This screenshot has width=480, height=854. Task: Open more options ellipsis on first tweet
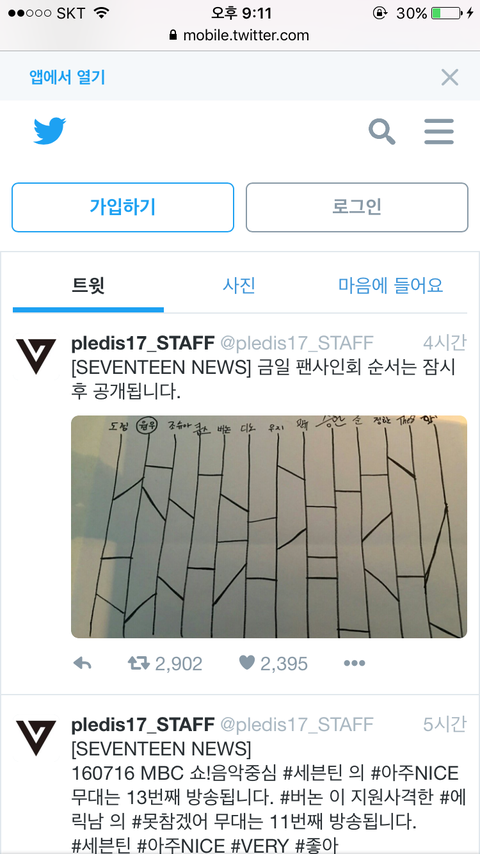coord(354,663)
